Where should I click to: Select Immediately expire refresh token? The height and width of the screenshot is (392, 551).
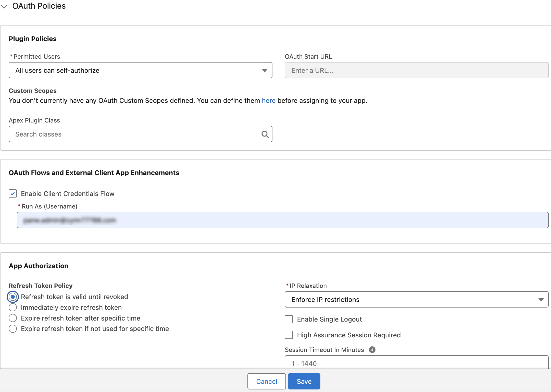point(13,307)
